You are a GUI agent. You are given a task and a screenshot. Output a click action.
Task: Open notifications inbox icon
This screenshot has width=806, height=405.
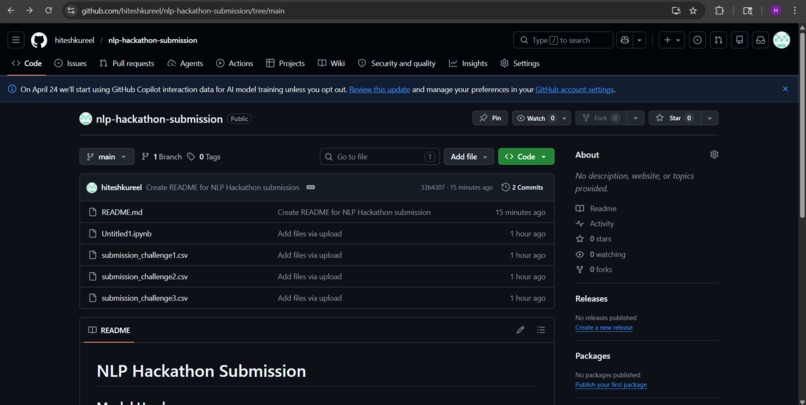(x=760, y=40)
